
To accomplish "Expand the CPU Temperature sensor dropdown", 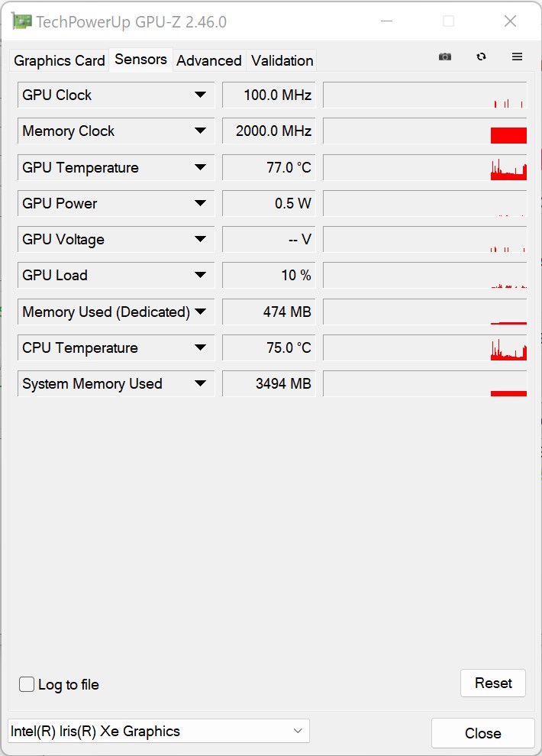I will coord(200,348).
